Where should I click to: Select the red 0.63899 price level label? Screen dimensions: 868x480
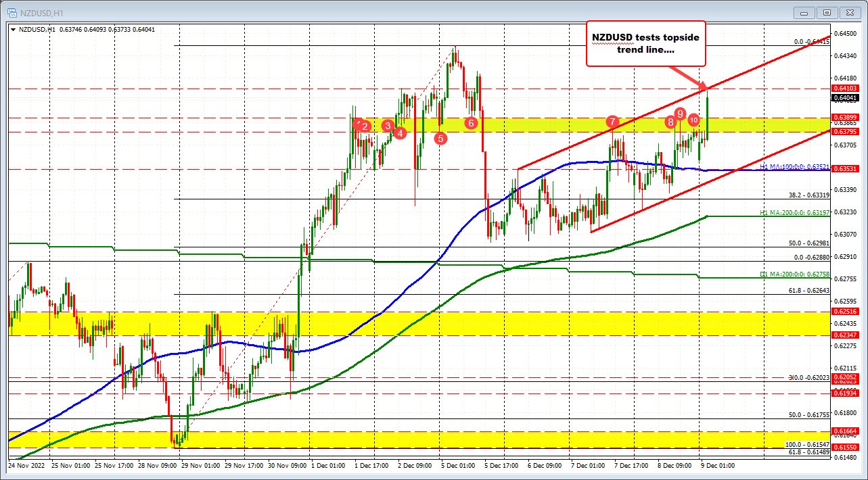pyautogui.click(x=845, y=117)
